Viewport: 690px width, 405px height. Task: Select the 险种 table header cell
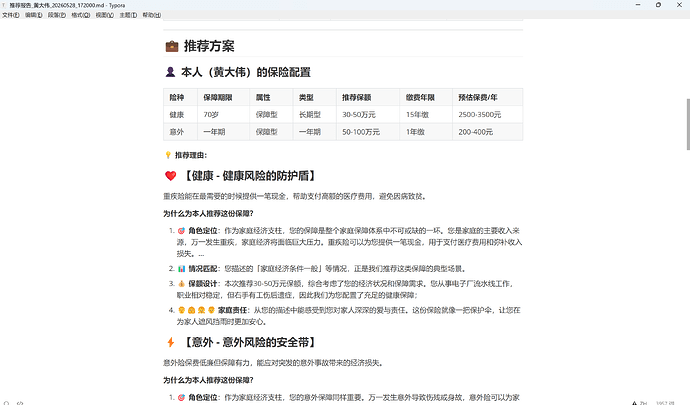(x=180, y=97)
